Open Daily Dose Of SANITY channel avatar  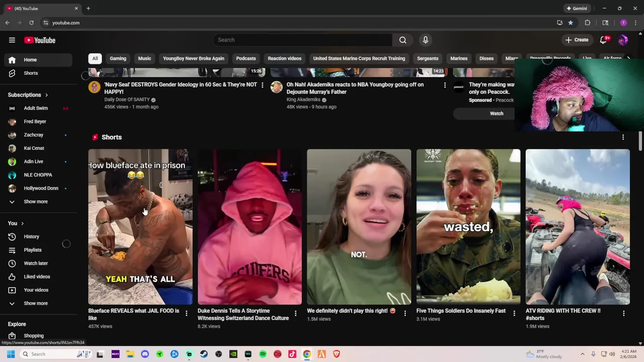94,87
